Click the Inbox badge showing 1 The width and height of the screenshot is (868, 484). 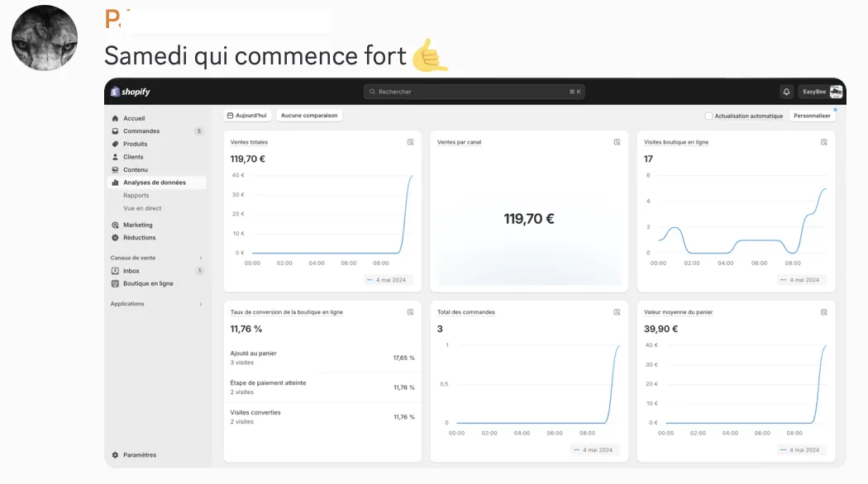coord(199,271)
